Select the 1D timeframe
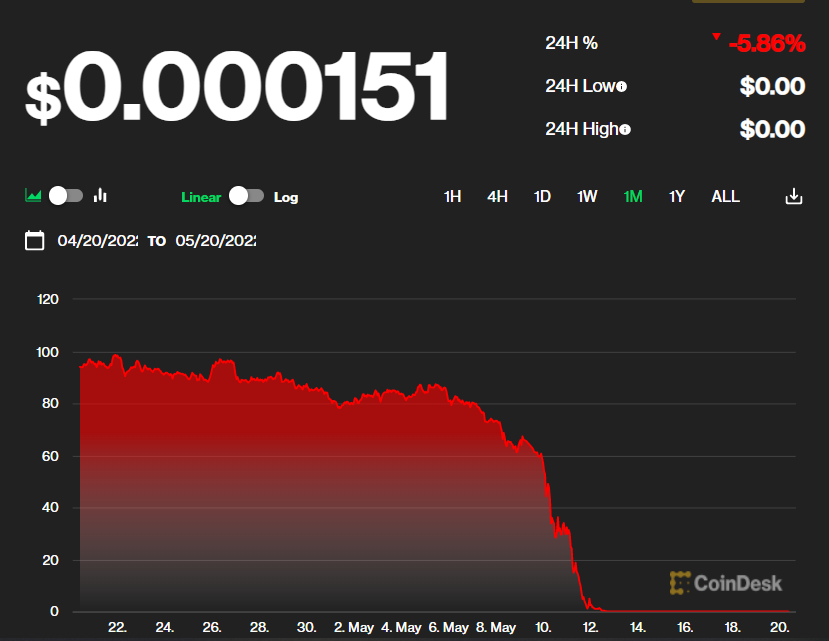The width and height of the screenshot is (829, 641). (541, 196)
